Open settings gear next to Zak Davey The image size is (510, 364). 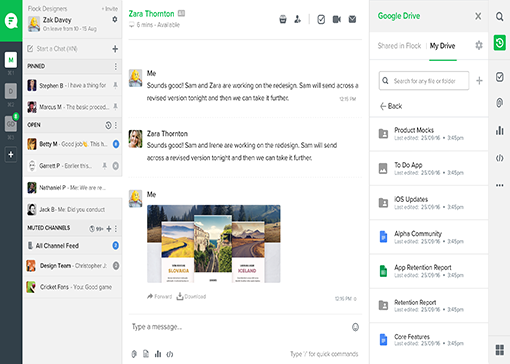(x=115, y=19)
